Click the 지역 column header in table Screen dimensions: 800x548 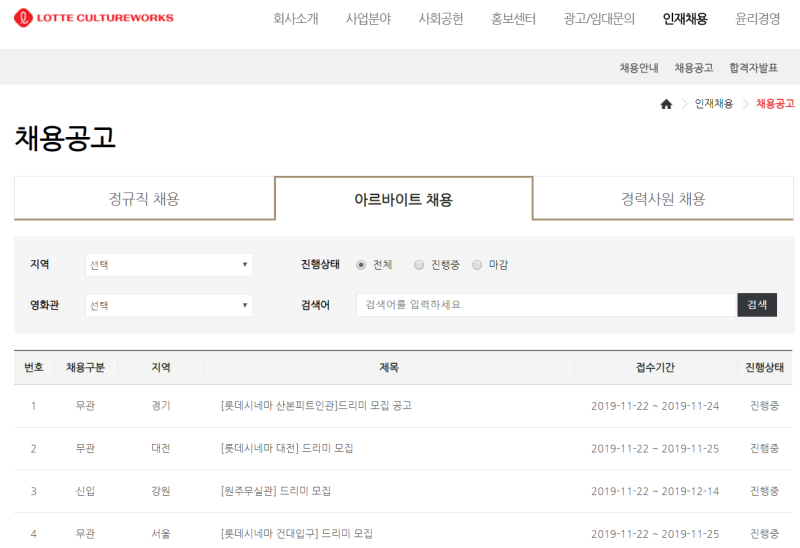click(161, 367)
